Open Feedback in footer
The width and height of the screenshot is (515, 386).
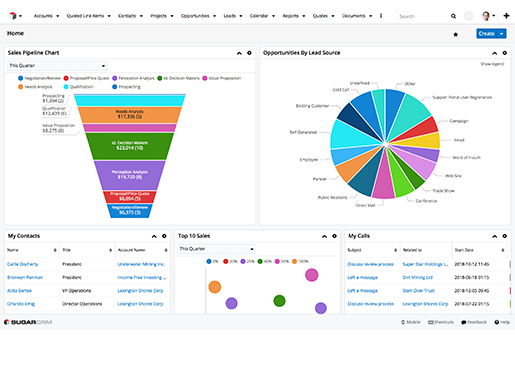[x=474, y=322]
